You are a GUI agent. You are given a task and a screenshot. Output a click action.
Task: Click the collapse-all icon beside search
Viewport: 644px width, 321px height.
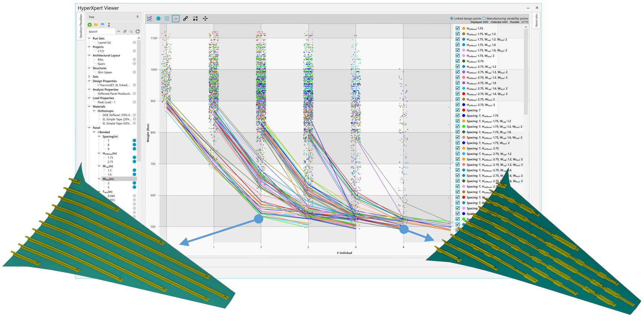[x=125, y=32]
